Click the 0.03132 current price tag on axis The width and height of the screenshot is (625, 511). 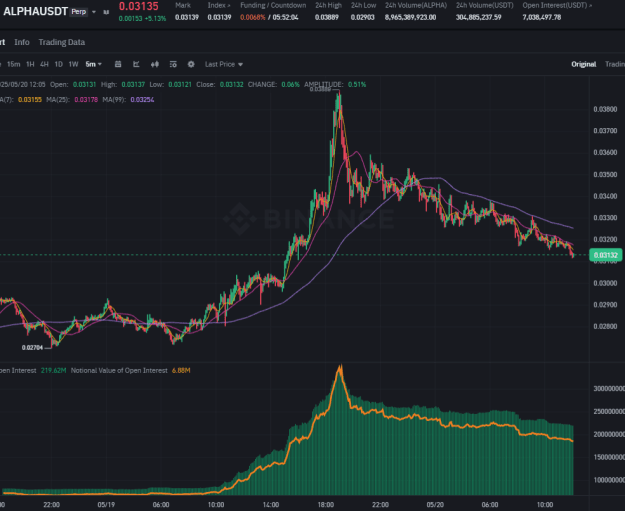pos(605,255)
